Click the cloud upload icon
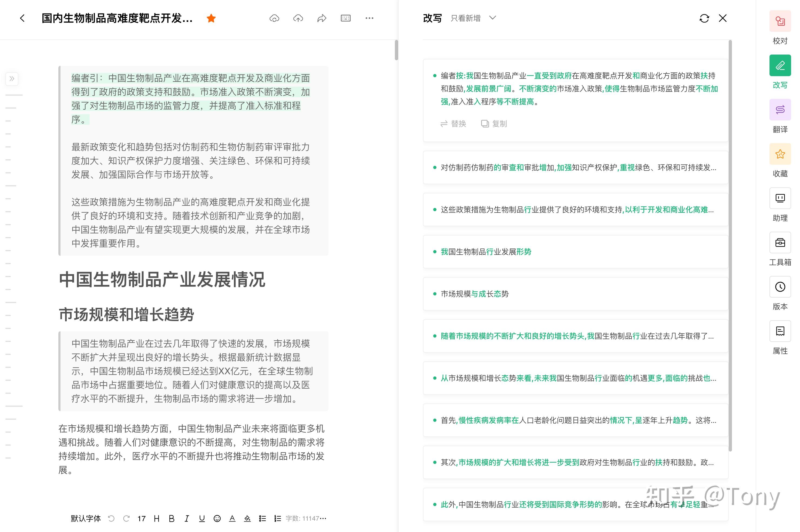The height and width of the screenshot is (532, 800). coord(298,18)
